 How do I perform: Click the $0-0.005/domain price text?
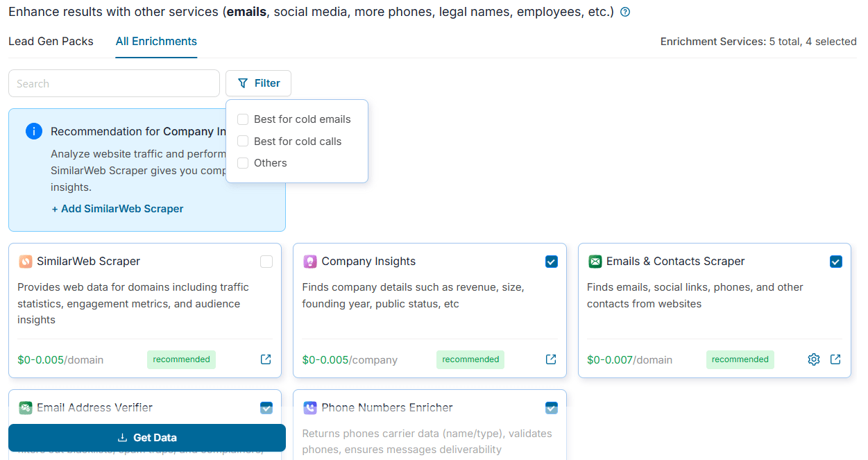click(x=60, y=360)
